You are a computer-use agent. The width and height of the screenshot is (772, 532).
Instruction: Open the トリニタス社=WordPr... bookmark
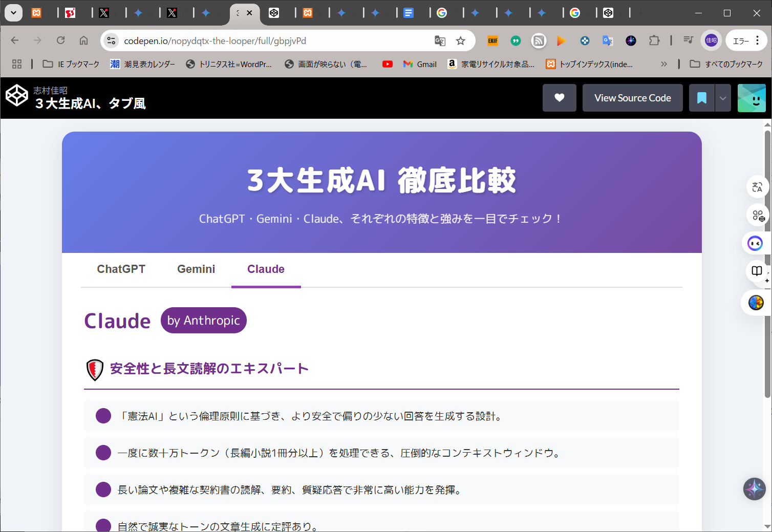(229, 64)
